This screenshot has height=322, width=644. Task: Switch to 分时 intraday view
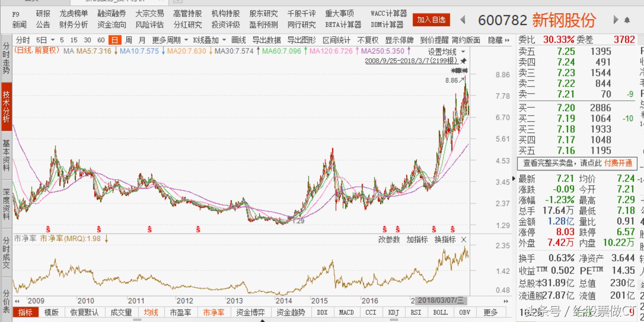coord(23,40)
